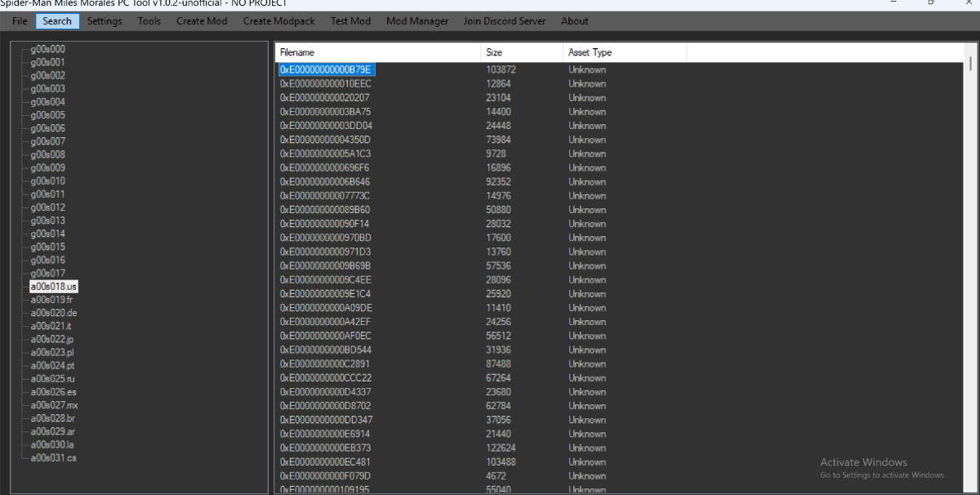Select archive g00s017 in the tree
Screen dimensions: 980x495
(47, 273)
